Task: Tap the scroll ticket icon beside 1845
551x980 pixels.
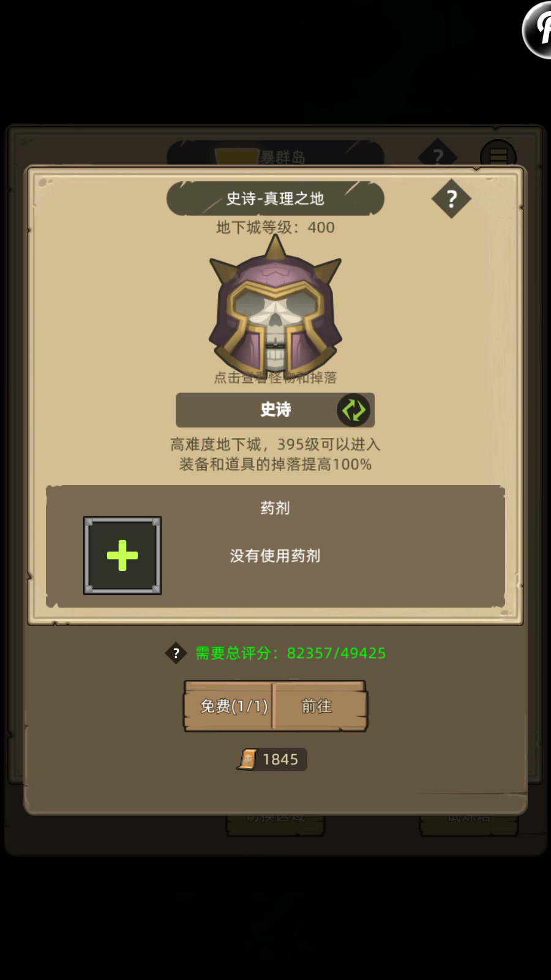Action: click(248, 759)
